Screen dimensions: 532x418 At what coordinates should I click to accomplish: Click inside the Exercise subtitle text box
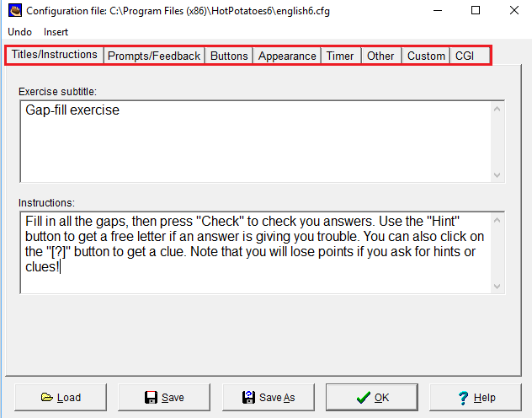pyautogui.click(x=253, y=141)
